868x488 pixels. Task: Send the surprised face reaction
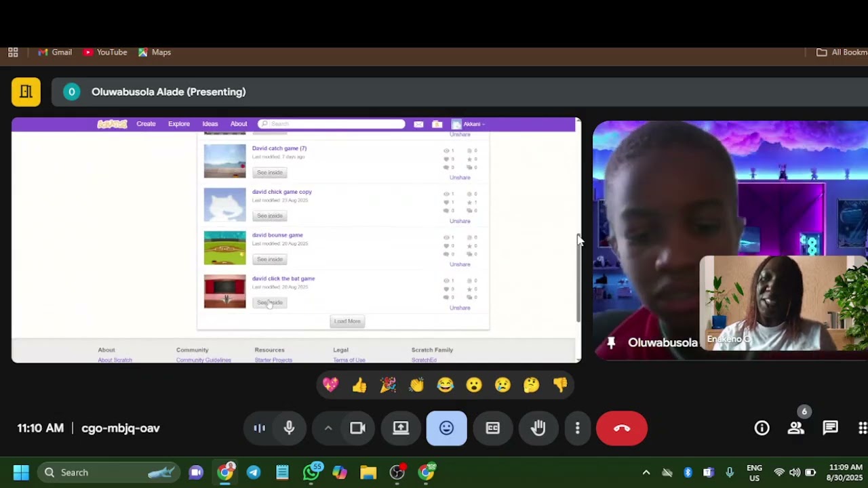pyautogui.click(x=474, y=385)
